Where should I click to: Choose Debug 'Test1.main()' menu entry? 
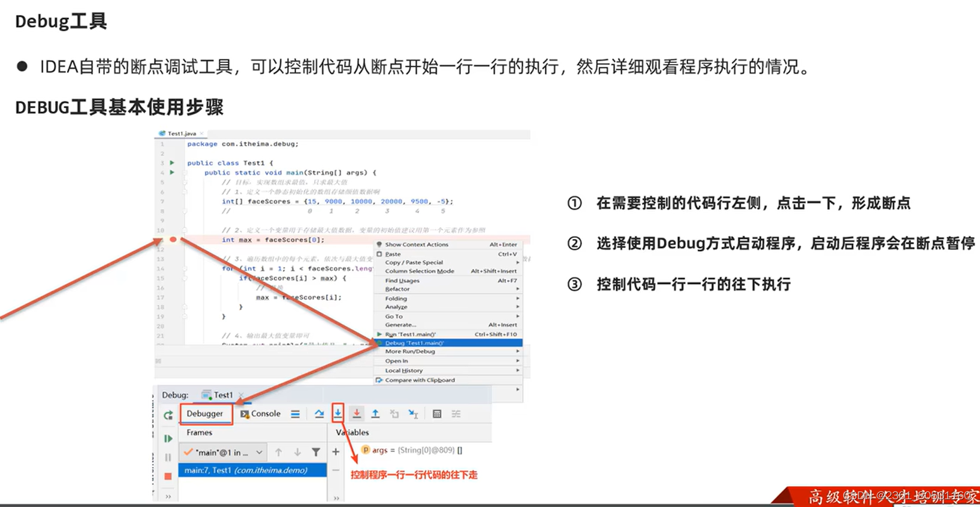click(449, 343)
